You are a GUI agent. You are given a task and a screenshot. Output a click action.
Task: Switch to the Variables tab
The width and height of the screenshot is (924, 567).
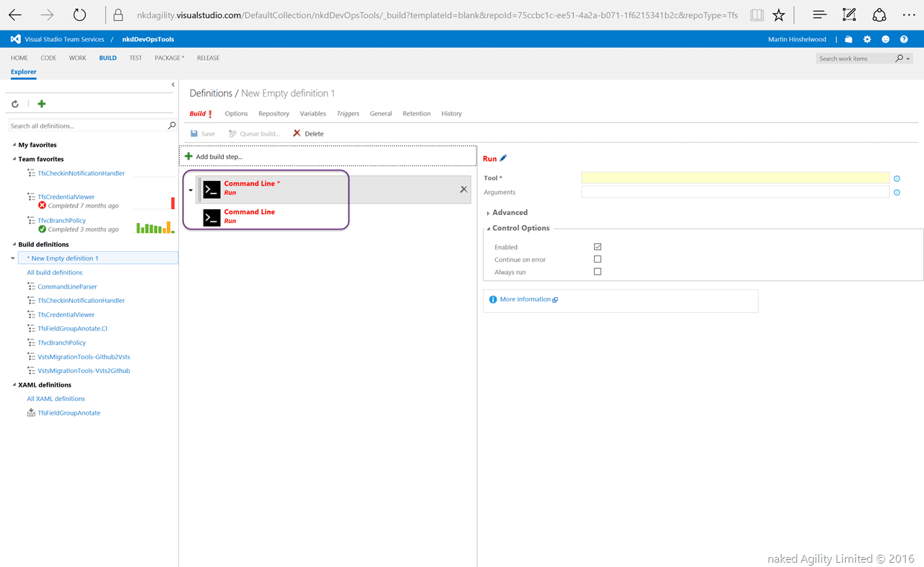(x=313, y=114)
